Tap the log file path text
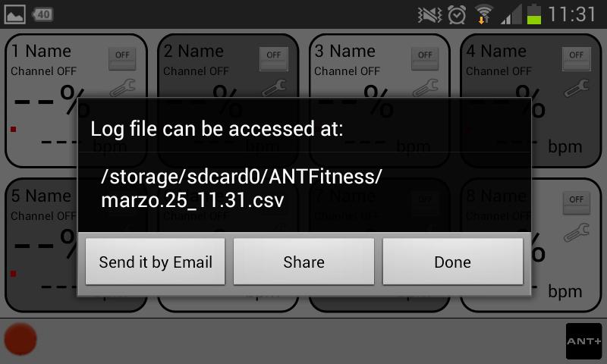Image resolution: width=607 pixels, height=364 pixels. point(241,188)
